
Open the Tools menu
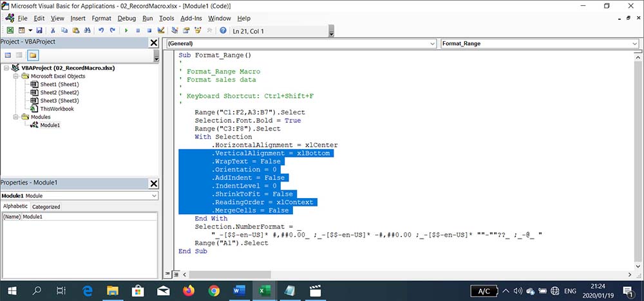click(166, 19)
